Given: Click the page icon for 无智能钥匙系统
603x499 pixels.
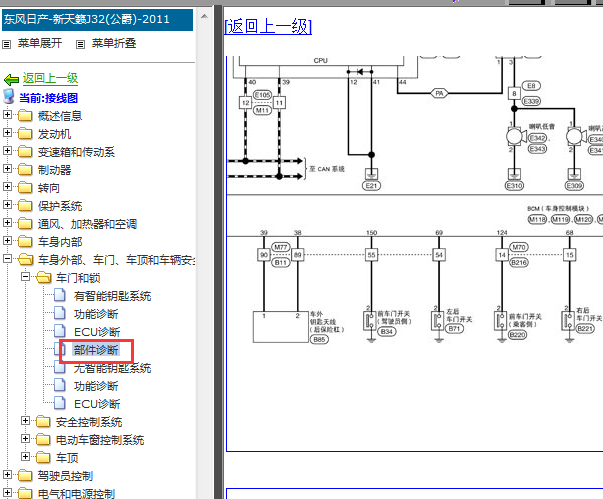Looking at the screenshot, I should 59,367.
